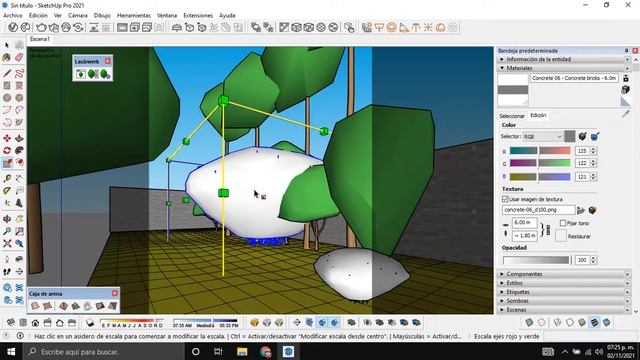The image size is (640, 360).
Task: Select the Freehand squiggle tool
Action: coord(19,73)
